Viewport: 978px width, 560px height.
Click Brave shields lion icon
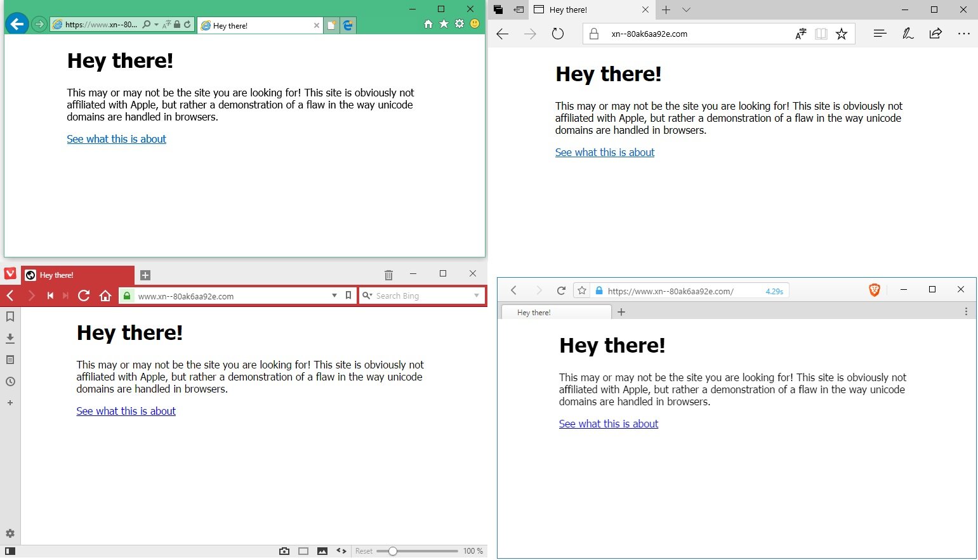(874, 290)
